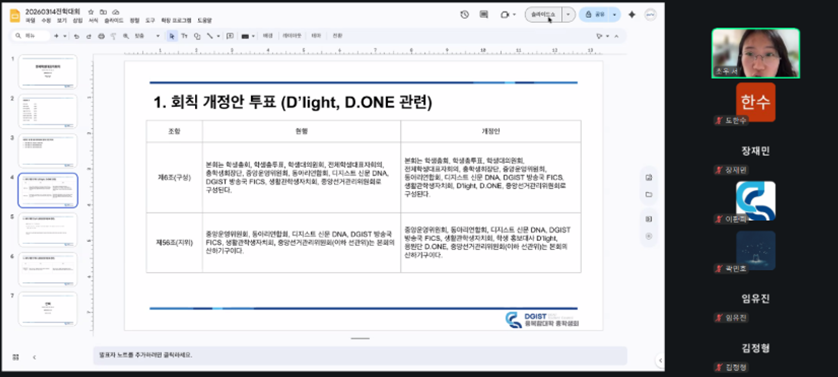Toggle the side panel arrow at bottom right
Image resolution: width=838 pixels, height=377 pixels.
click(660, 360)
